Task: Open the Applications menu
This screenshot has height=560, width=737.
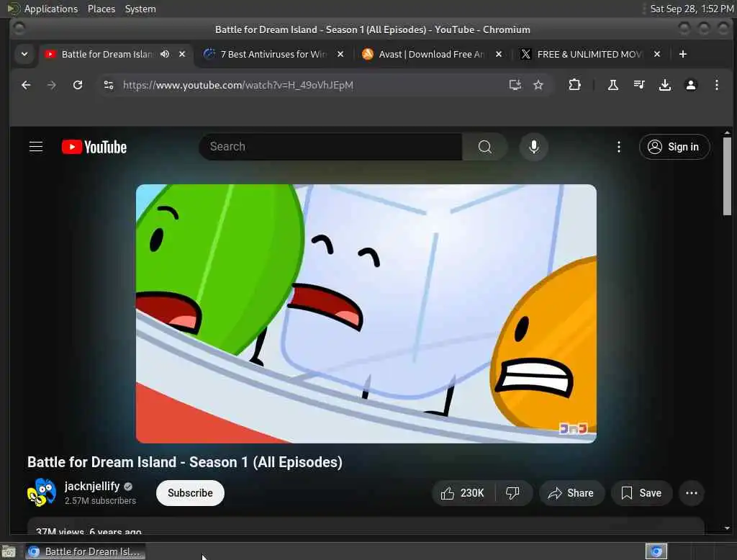Action: [x=51, y=9]
